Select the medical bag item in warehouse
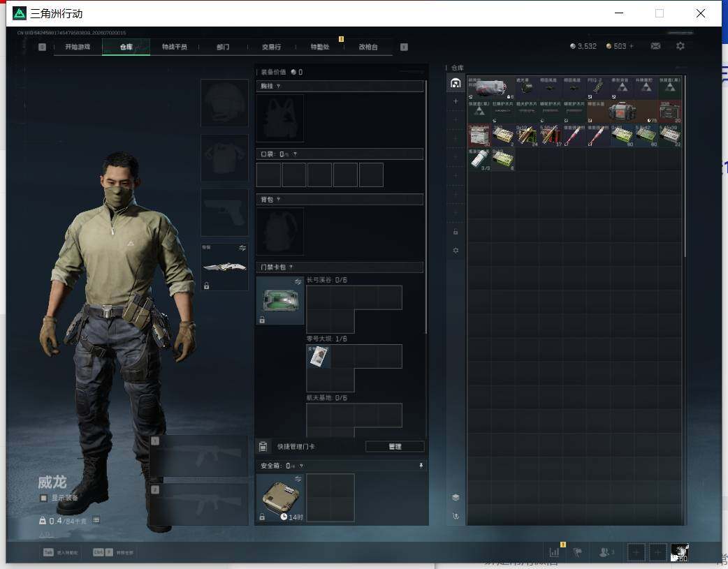 pos(622,112)
